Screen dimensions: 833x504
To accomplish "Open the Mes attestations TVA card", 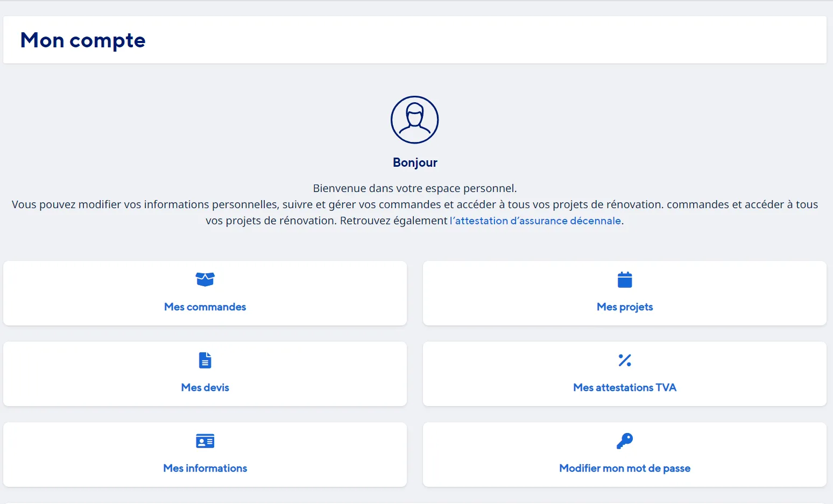I will 624,374.
